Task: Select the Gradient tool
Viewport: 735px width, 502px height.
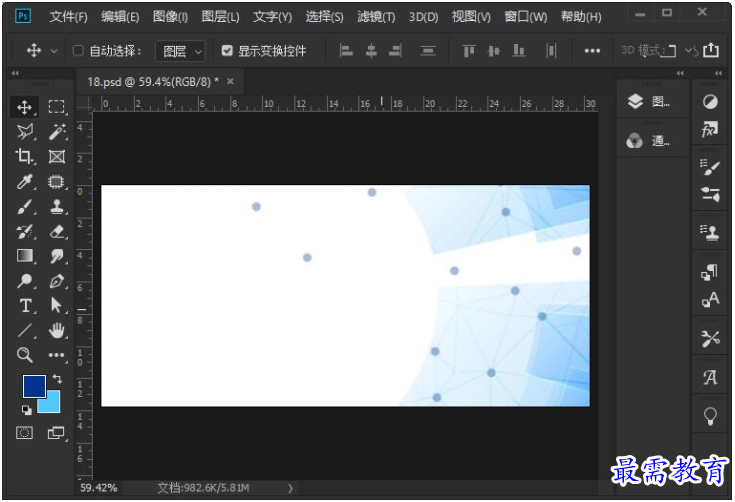Action: click(x=24, y=256)
